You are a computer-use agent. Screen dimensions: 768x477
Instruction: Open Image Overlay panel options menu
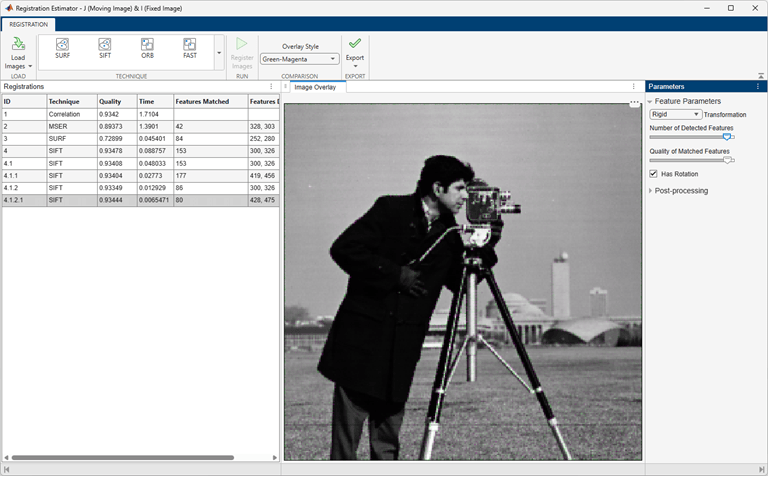[634, 86]
